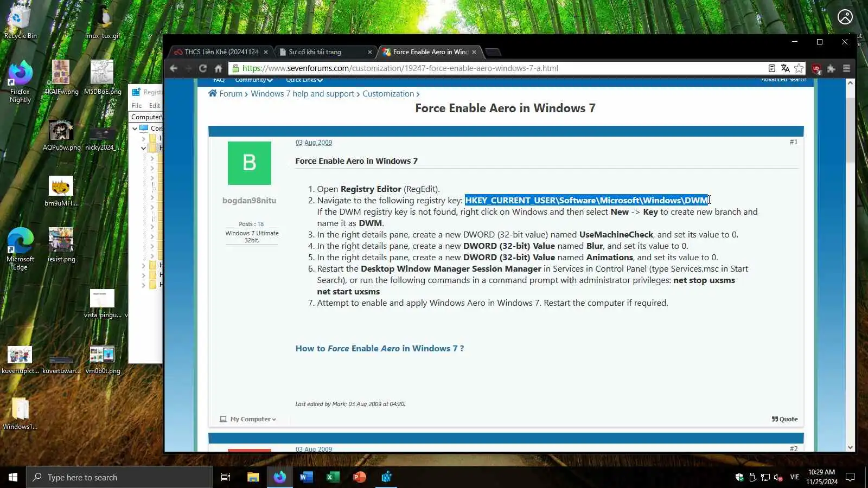Switch to Registry Editor on the taskbar

386,477
